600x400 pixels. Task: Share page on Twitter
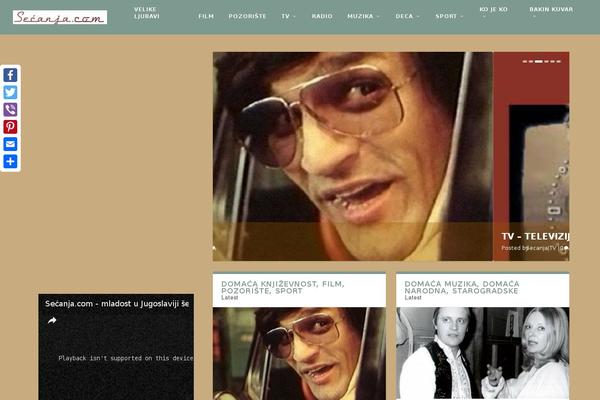10,92
